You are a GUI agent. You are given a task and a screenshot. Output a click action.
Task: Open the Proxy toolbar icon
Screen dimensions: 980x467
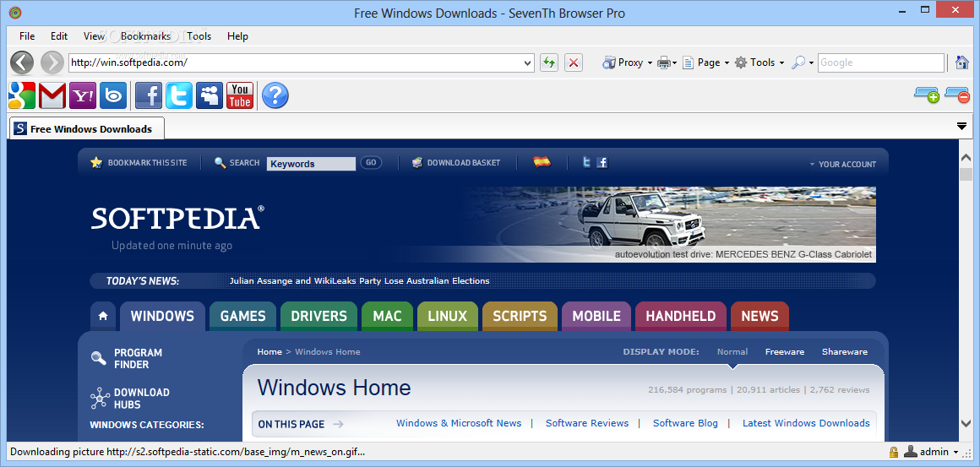609,62
